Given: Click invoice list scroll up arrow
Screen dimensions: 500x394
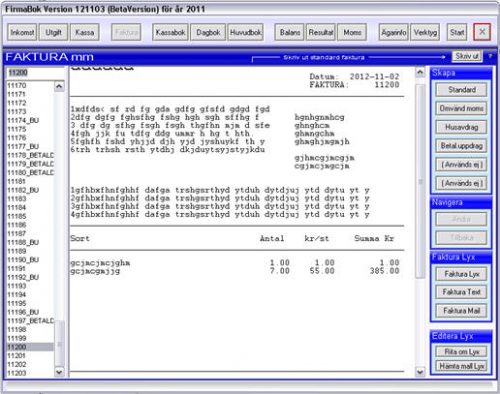Looking at the screenshot, I should tap(59, 86).
